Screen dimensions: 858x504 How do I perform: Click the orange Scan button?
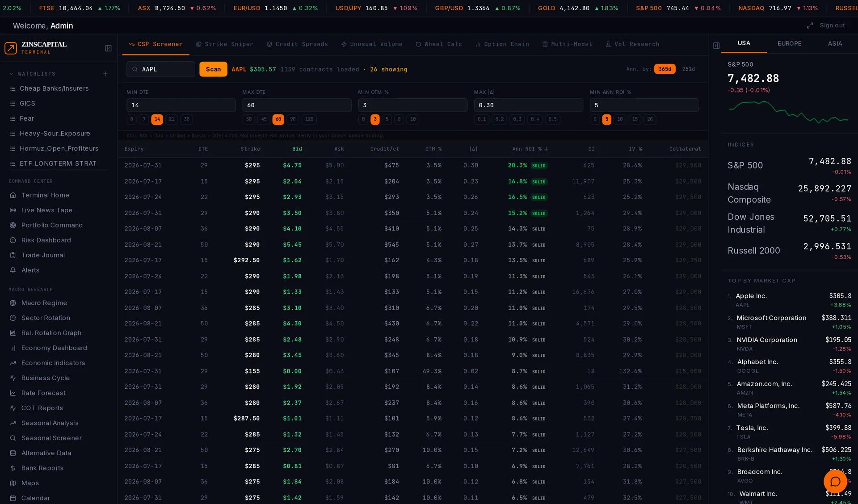coord(213,69)
